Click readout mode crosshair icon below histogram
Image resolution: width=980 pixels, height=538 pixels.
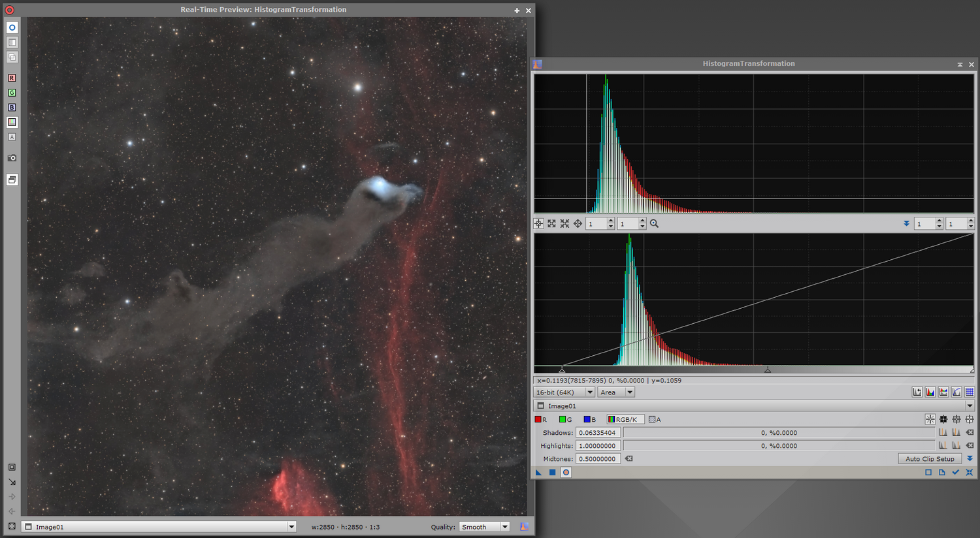539,223
